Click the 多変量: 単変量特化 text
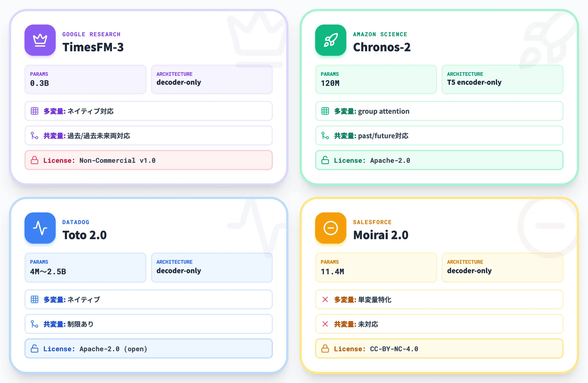Screen dimensions: 588x383 click(362, 300)
